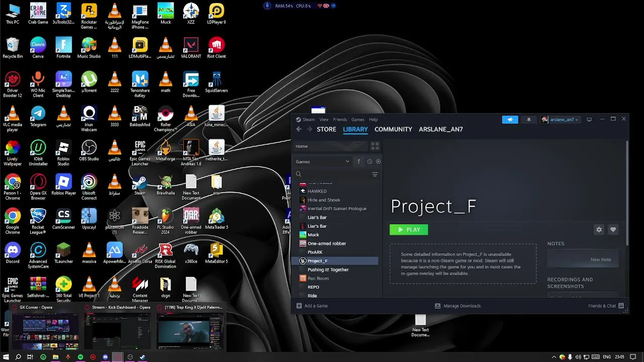
Task: Open Spotify from the taskbar
Action: point(80,357)
